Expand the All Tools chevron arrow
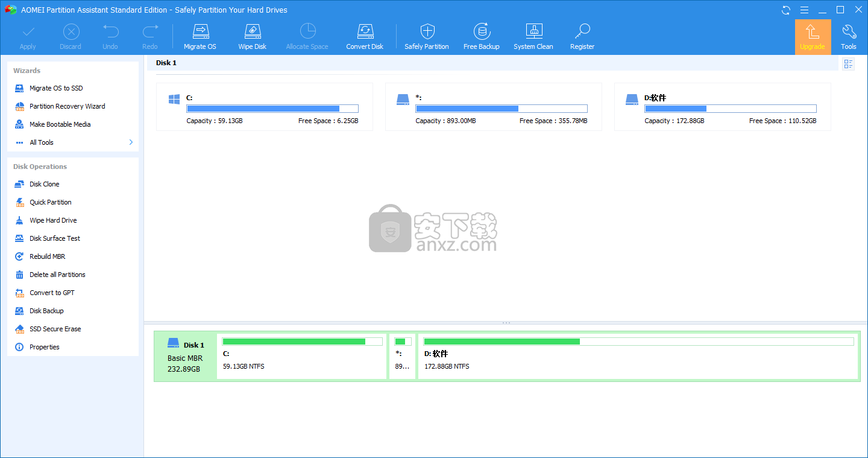 [131, 142]
